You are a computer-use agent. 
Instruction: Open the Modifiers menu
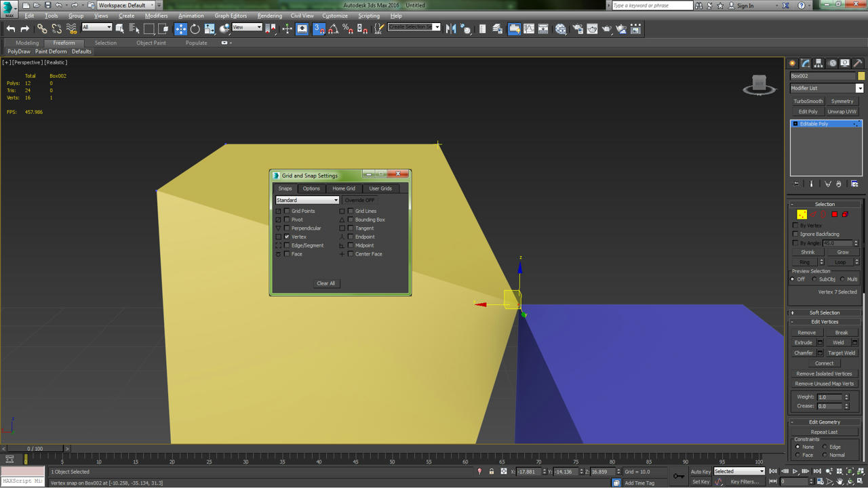coord(156,16)
